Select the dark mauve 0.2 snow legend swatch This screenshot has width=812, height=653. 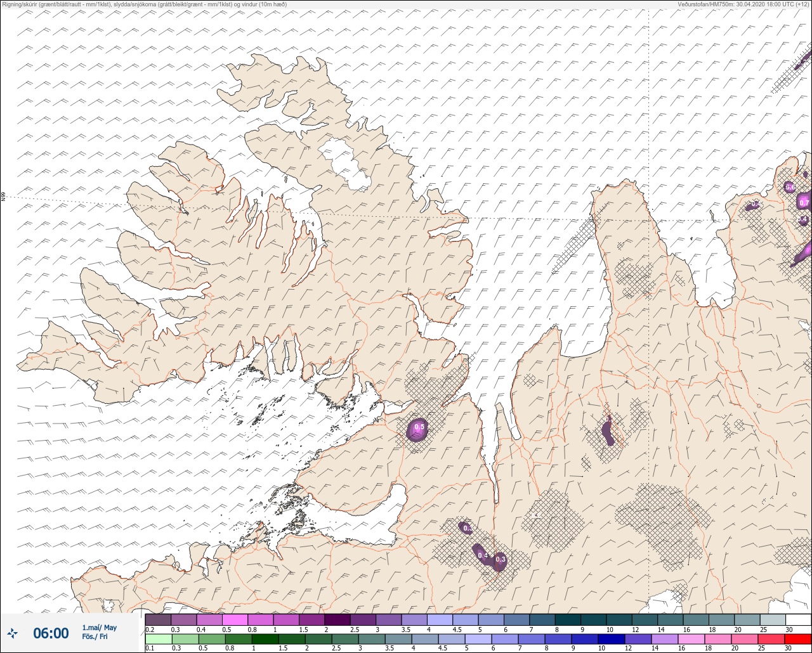coord(158,619)
